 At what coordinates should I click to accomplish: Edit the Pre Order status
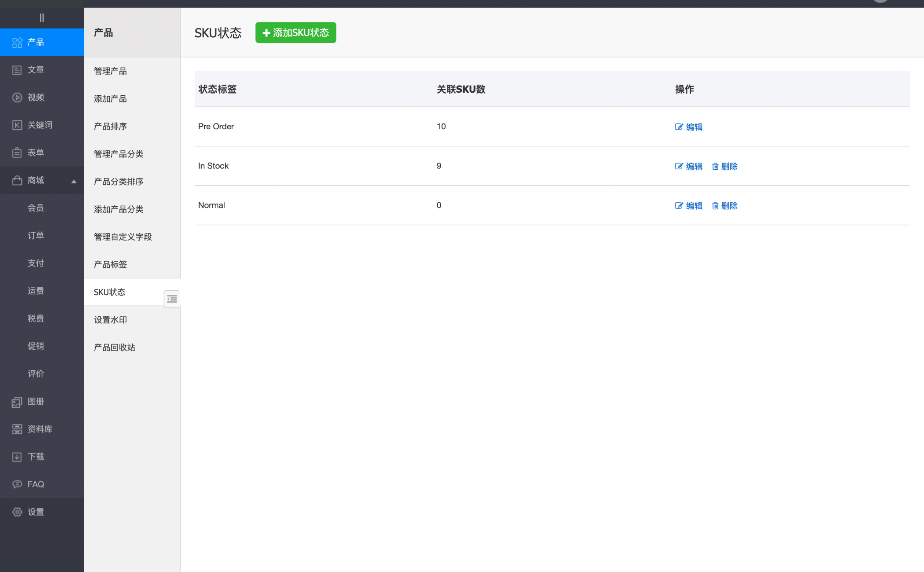[689, 127]
